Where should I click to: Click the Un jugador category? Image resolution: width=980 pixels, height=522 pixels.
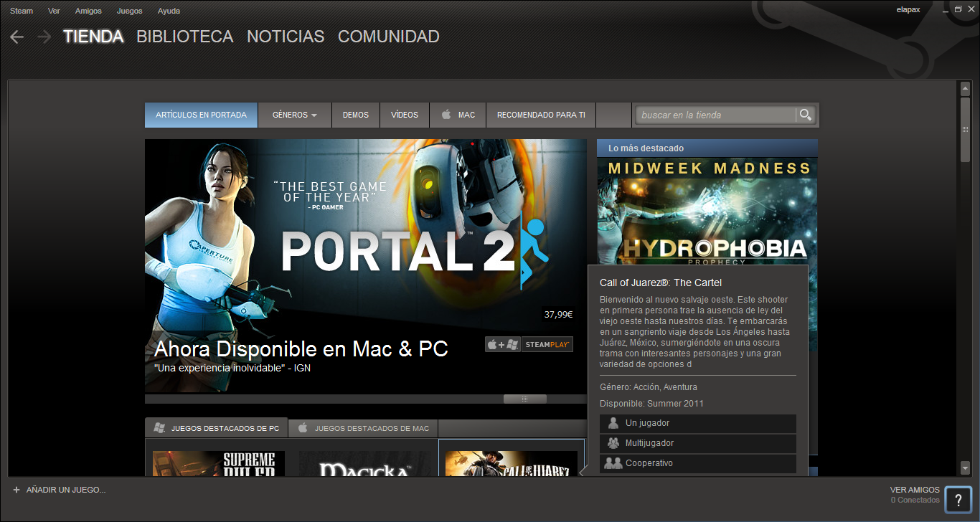point(698,423)
